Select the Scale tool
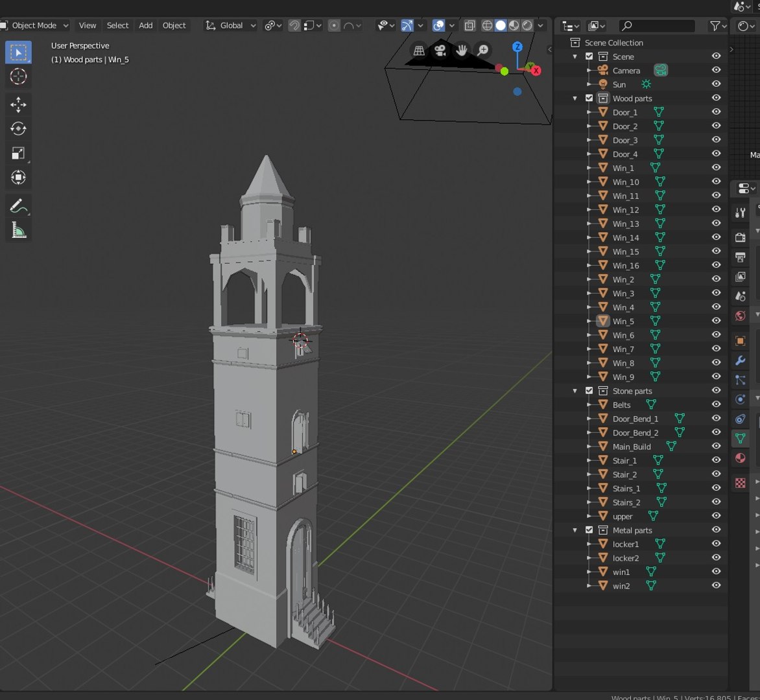The height and width of the screenshot is (700, 760). click(x=18, y=154)
